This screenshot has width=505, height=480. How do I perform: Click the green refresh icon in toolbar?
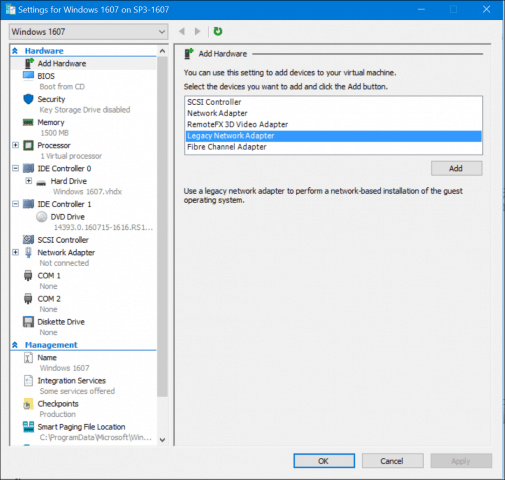pos(218,31)
